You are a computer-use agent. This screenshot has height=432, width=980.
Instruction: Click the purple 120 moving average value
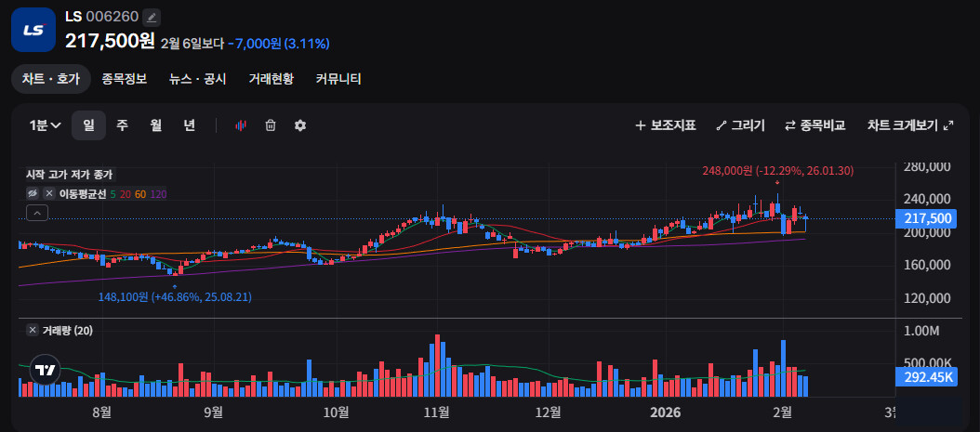159,194
